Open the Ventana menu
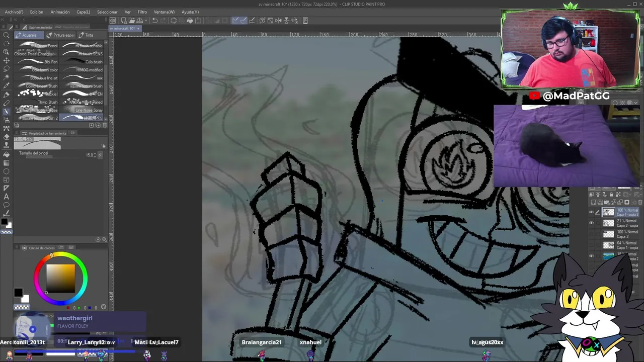 click(x=164, y=12)
